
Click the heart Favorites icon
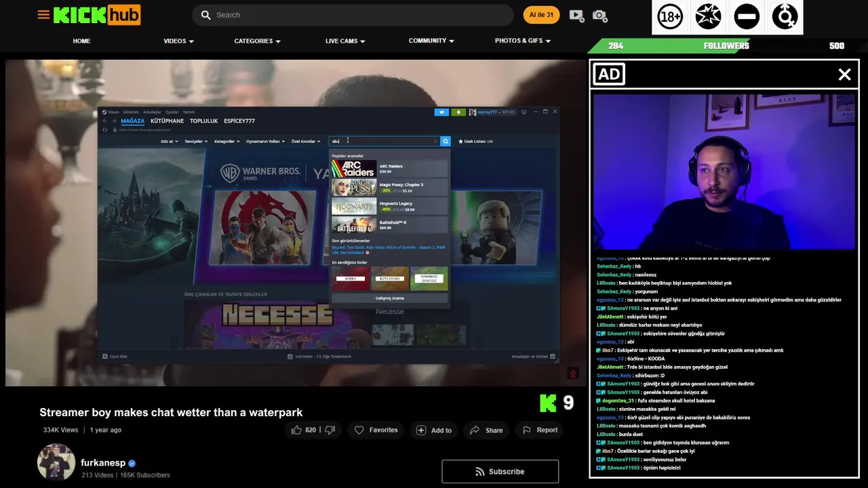[359, 430]
